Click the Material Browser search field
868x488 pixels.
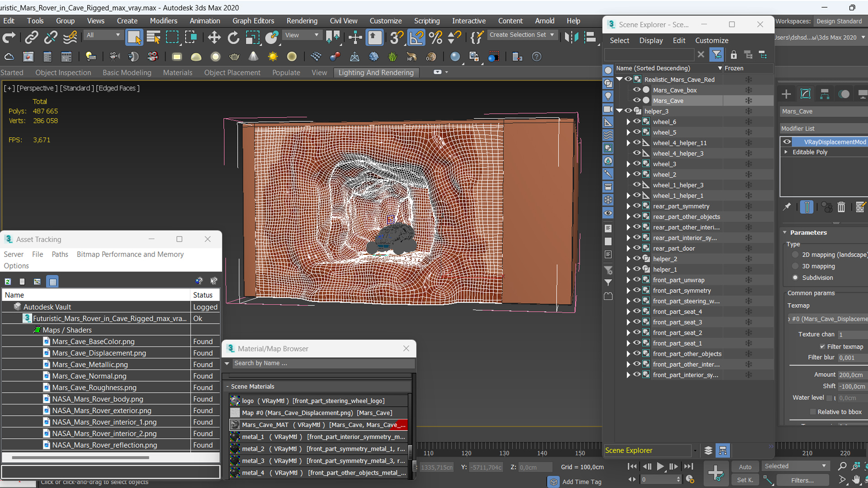323,363
